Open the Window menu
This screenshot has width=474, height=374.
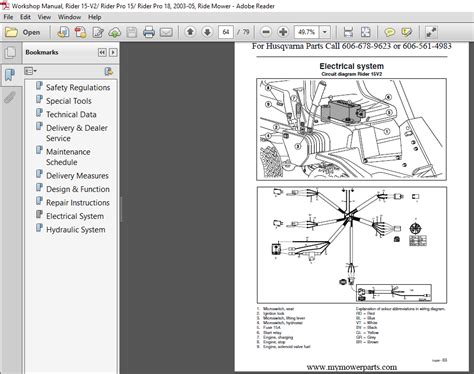(x=69, y=17)
